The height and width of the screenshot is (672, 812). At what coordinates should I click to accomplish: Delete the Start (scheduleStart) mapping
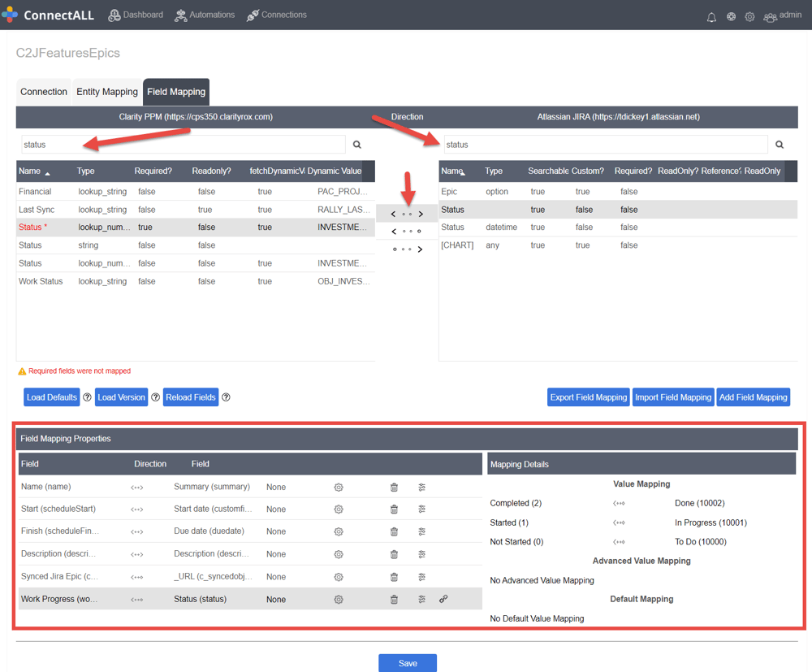click(394, 509)
